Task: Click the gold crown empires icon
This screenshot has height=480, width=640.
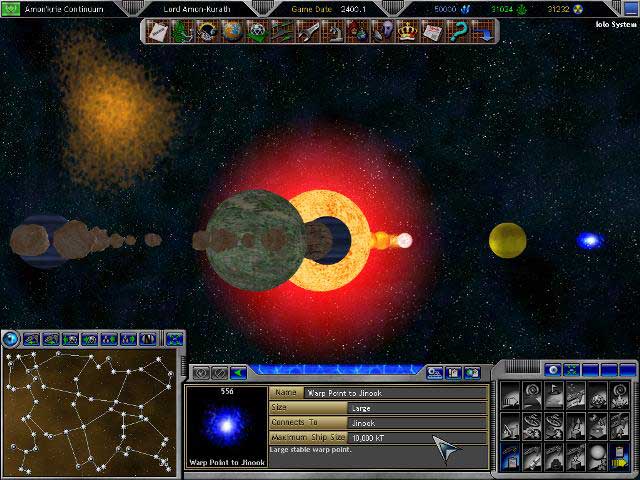Action: 407,31
